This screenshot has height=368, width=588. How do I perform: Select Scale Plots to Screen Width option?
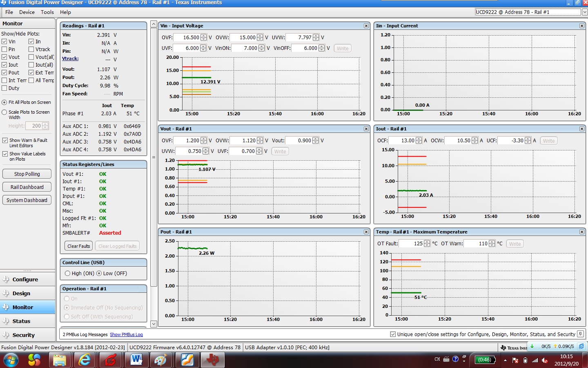pos(4,112)
